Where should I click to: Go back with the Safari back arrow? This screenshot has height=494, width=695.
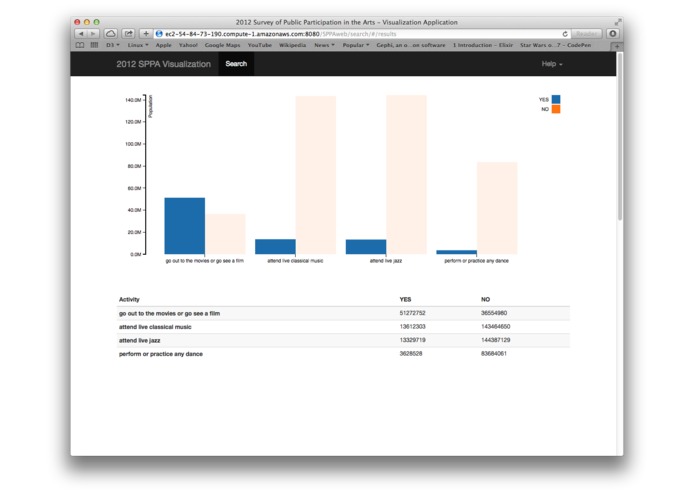(x=81, y=34)
